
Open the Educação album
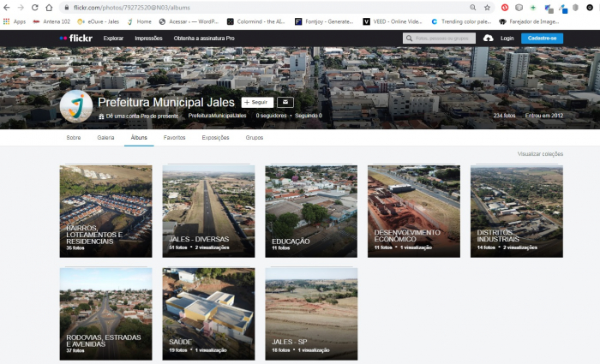(311, 212)
